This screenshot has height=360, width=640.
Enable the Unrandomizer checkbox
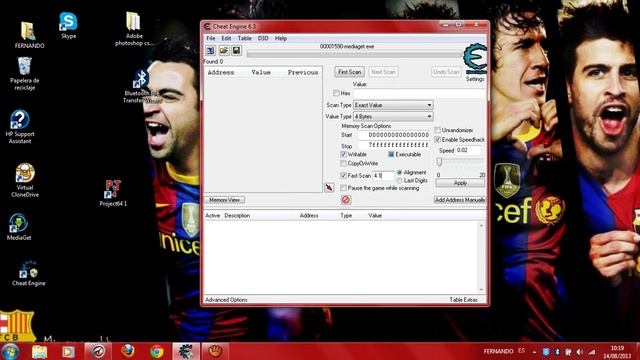[438, 130]
